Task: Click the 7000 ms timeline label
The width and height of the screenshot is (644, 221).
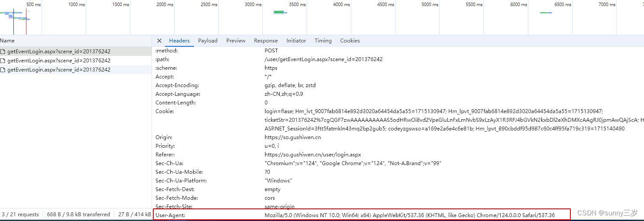Action: click(607, 4)
